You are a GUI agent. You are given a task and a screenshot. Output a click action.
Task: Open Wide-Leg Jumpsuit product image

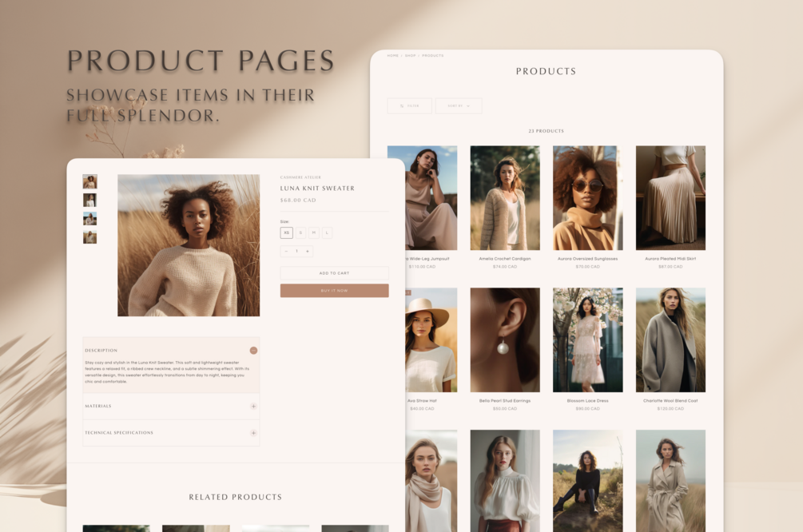click(x=431, y=197)
